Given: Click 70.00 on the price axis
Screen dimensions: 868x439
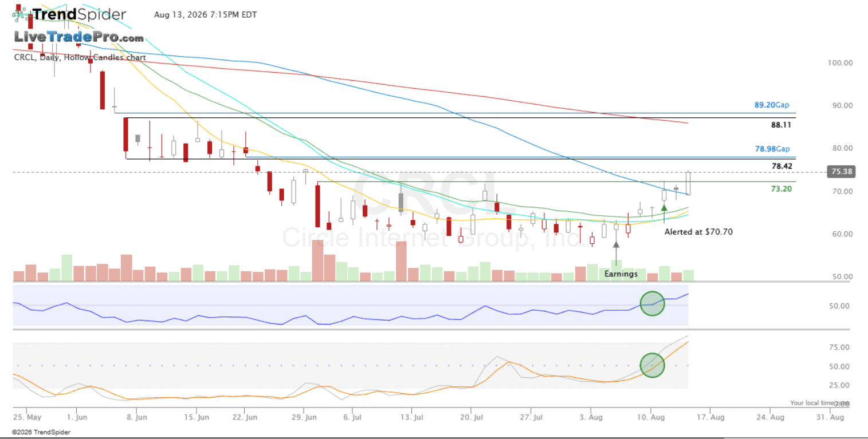Looking at the screenshot, I should (843, 191).
